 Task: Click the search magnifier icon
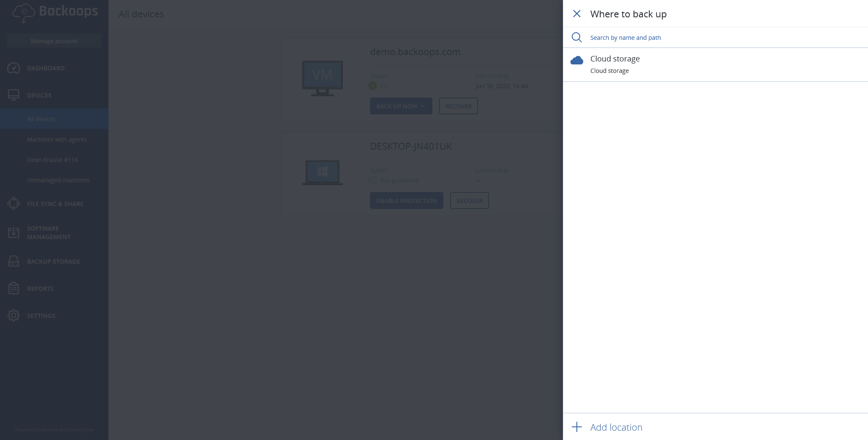(576, 37)
